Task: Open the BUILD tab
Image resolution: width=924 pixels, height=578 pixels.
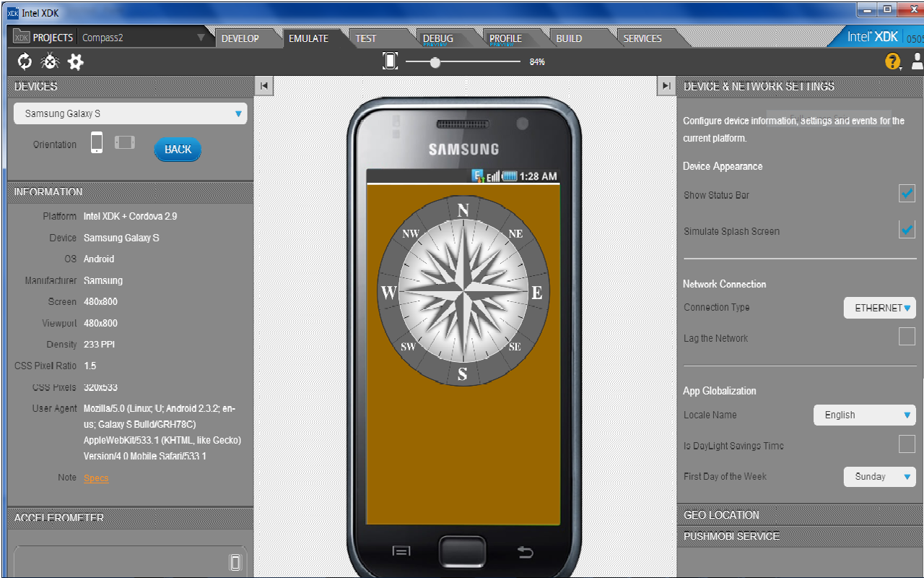Action: pyautogui.click(x=568, y=38)
